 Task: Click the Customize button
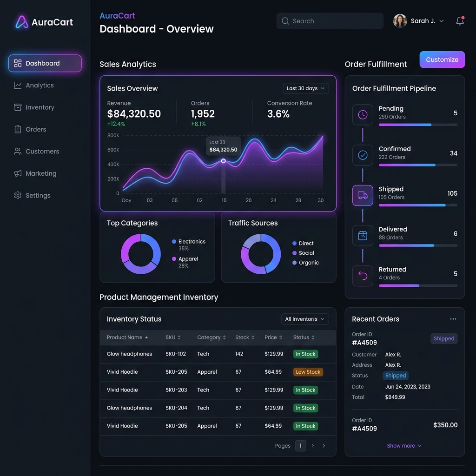click(x=442, y=59)
